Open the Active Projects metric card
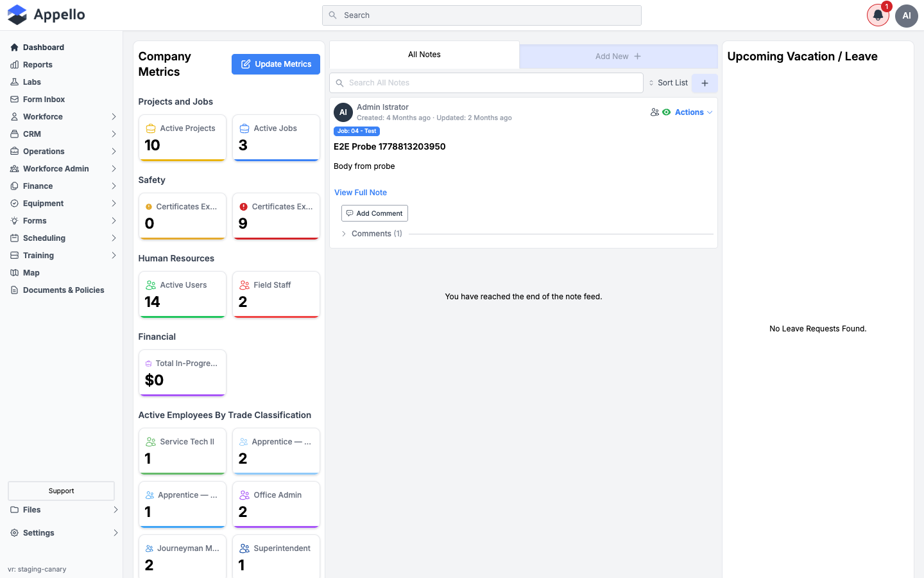The width and height of the screenshot is (924, 578). [x=183, y=137]
